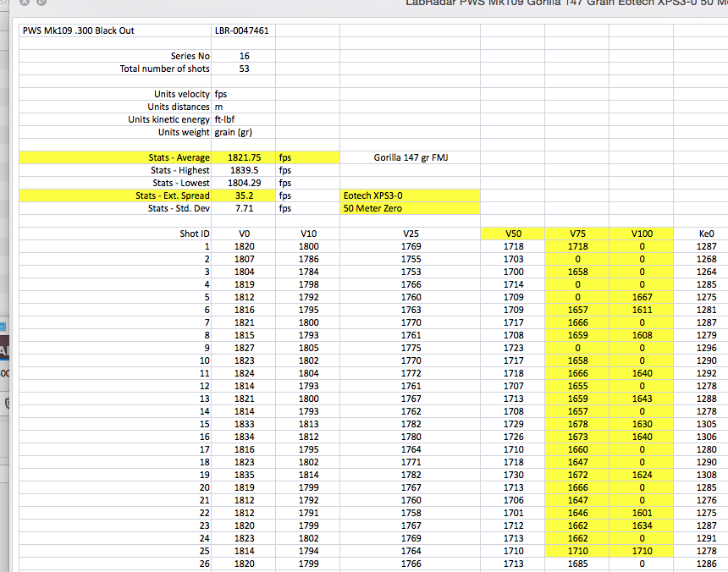Viewport: 728px width, 572px height.
Task: Click the Stats - Average value 1821.75
Action: click(244, 157)
